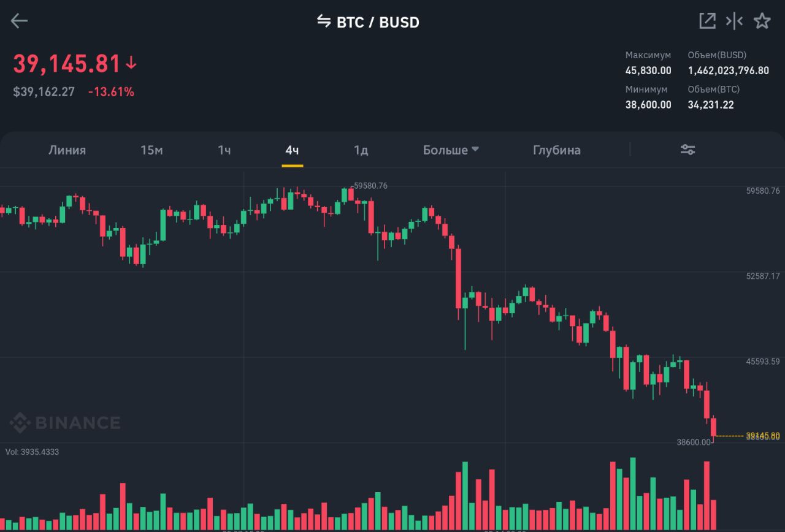Viewport: 785px width, 532px height.
Task: Select the 1ч interval tab
Action: point(224,150)
